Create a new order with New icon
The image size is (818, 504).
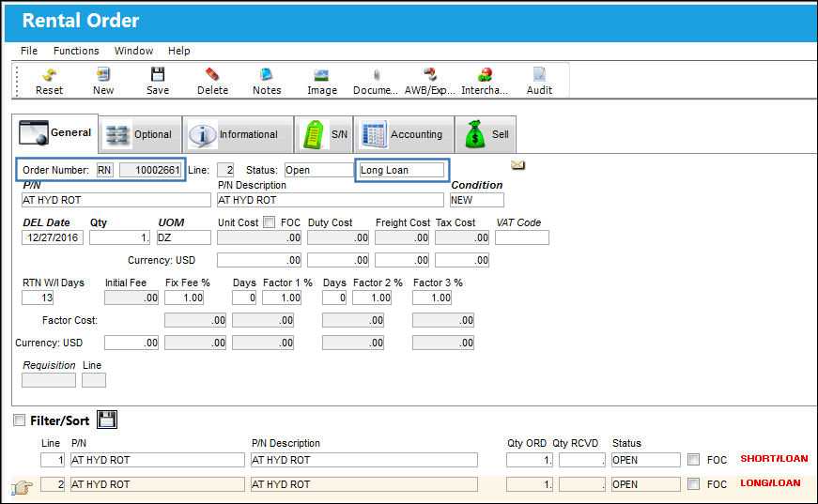103,74
